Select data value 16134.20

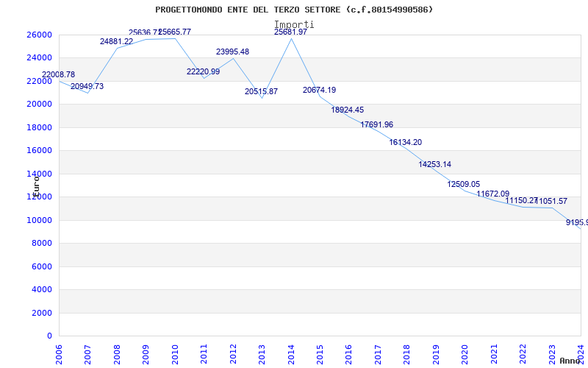pos(406,142)
